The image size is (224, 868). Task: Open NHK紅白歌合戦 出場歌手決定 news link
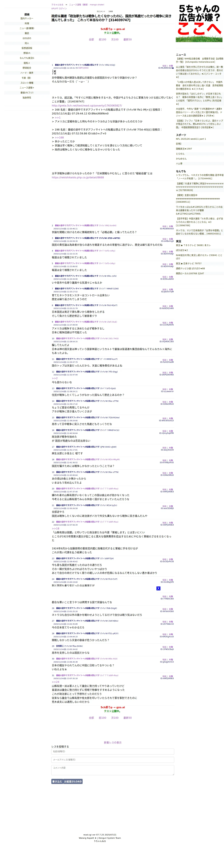pyautogui.click(x=199, y=60)
